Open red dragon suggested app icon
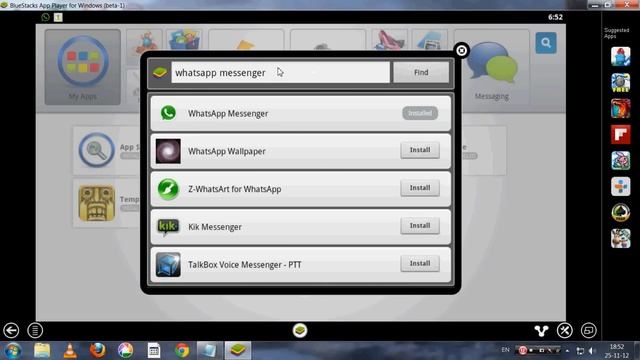 tap(620, 109)
